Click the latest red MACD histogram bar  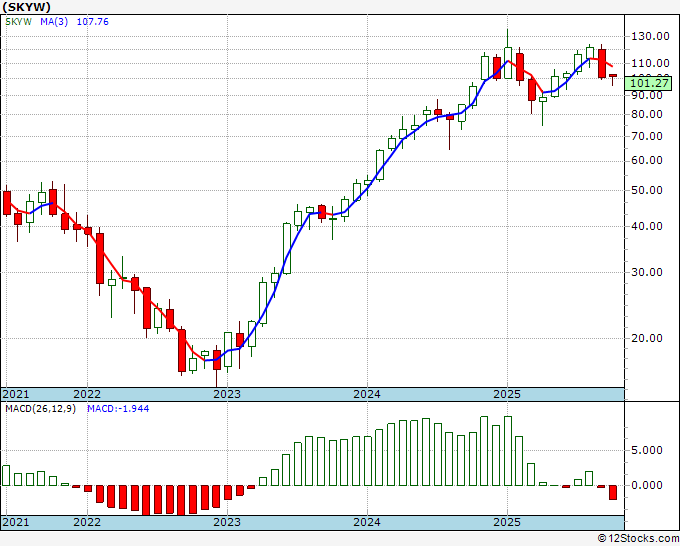tap(613, 492)
